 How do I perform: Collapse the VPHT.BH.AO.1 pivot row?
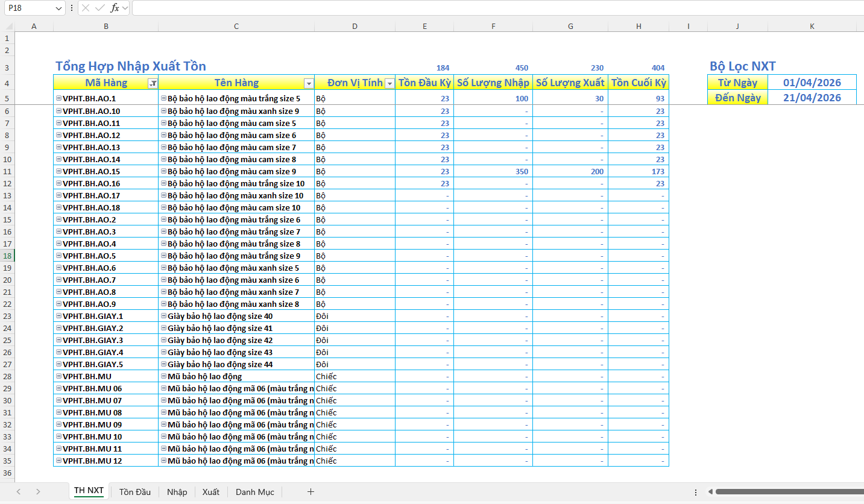click(x=58, y=98)
